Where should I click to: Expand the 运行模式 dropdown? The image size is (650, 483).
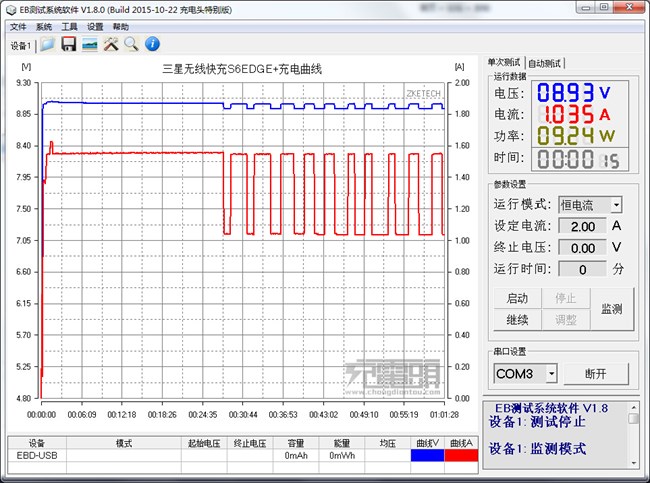pos(615,204)
